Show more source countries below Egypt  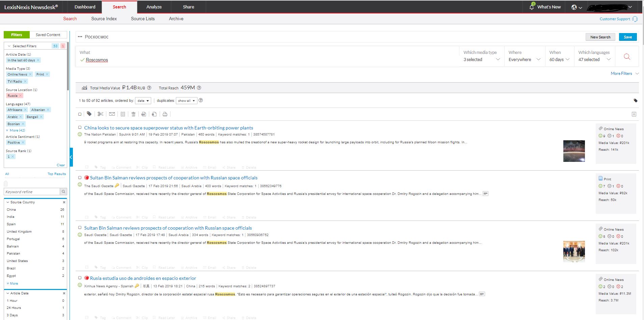(x=12, y=284)
